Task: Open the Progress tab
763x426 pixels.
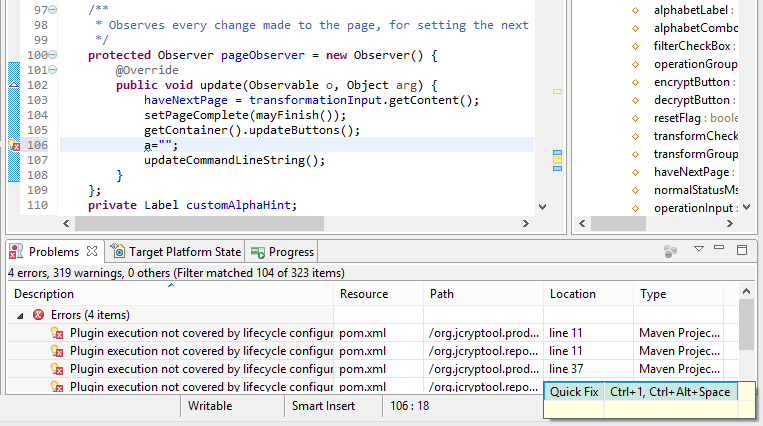Action: [x=291, y=252]
